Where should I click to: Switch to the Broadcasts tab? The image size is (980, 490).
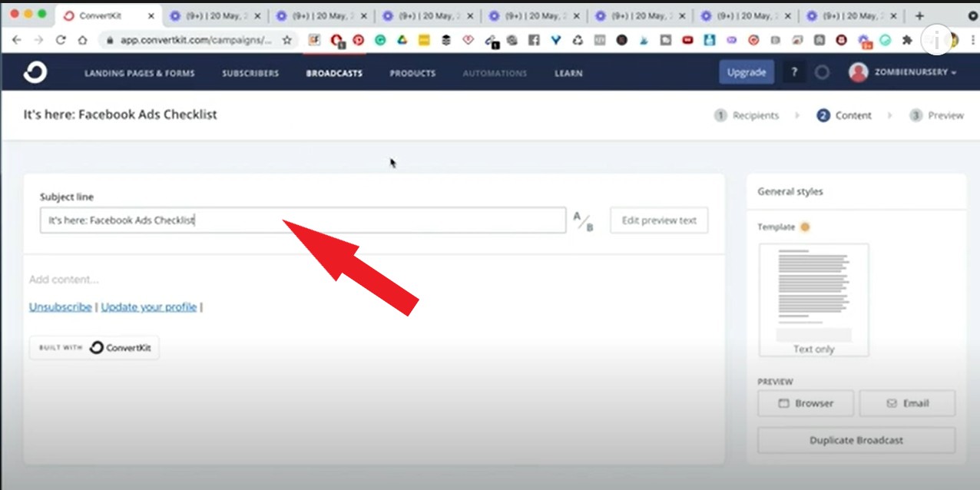tap(334, 73)
